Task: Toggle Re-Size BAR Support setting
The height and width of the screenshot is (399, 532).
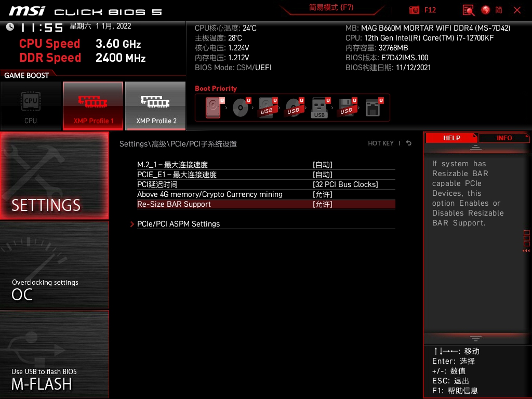Action: tap(265, 204)
